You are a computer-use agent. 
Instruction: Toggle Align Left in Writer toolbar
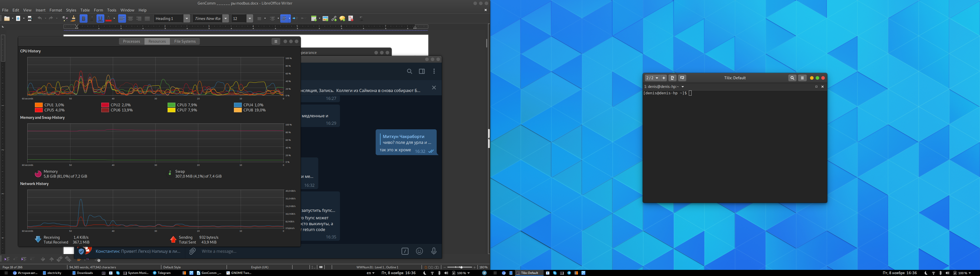click(122, 18)
